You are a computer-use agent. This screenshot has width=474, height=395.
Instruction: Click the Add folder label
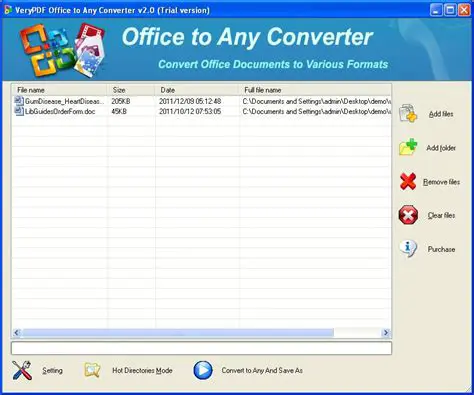coord(441,148)
